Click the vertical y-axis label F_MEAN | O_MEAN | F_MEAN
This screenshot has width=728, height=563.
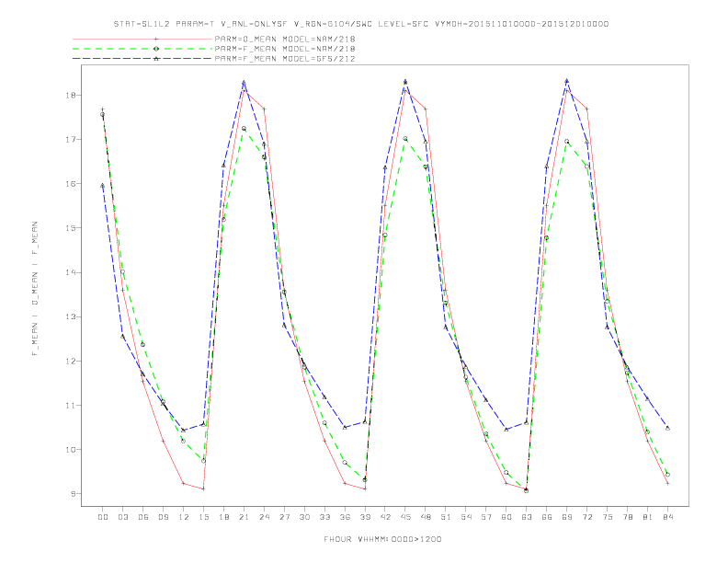click(x=35, y=289)
